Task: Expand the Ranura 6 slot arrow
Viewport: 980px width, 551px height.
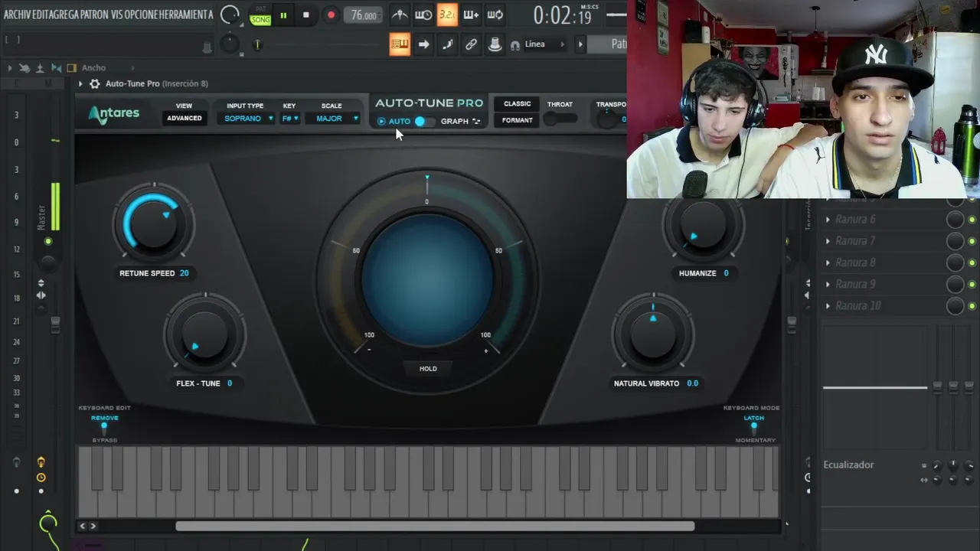Action: (x=828, y=220)
